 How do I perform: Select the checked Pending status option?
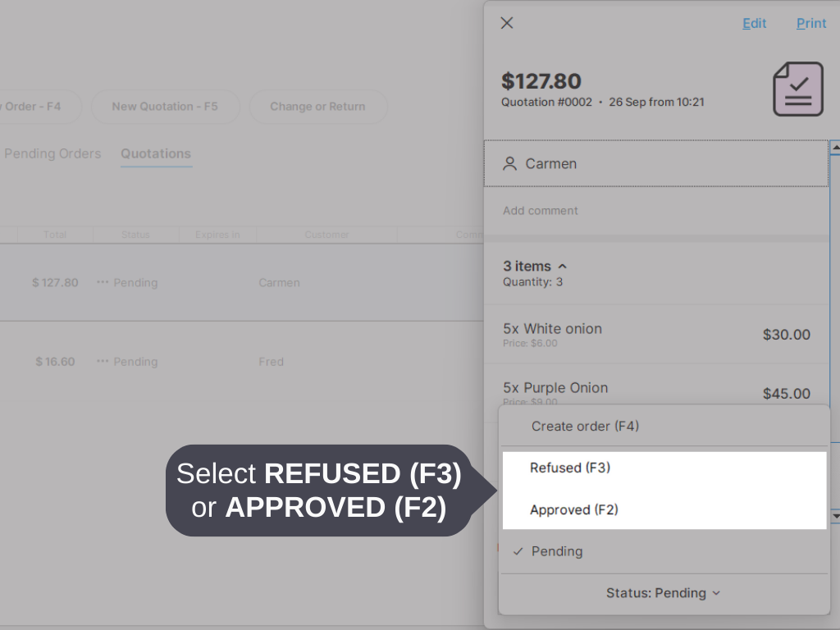(557, 551)
